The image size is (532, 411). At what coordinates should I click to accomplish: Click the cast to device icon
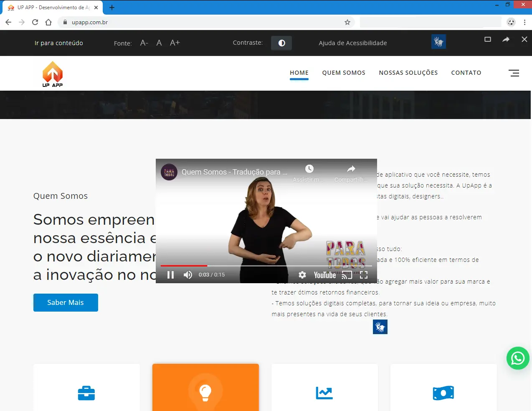[347, 275]
